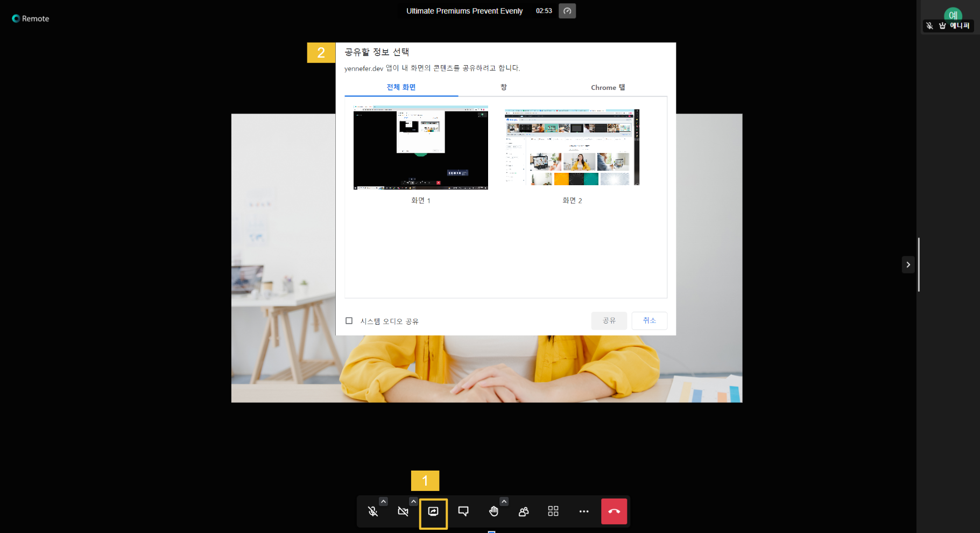Viewport: 980px width, 533px height.
Task: Toggle the filmstrip side panel arrow
Action: 908,265
